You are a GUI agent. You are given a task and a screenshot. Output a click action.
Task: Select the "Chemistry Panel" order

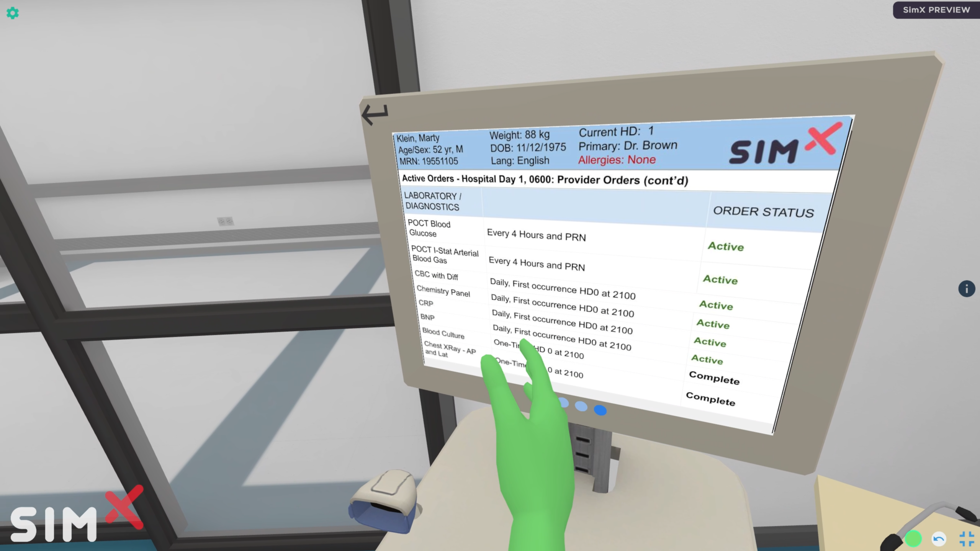pyautogui.click(x=443, y=291)
